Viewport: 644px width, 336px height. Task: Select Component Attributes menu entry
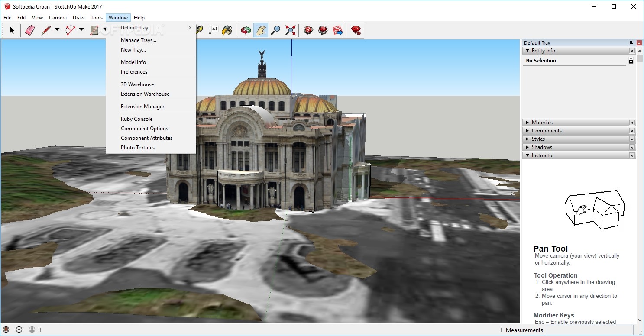point(151,138)
